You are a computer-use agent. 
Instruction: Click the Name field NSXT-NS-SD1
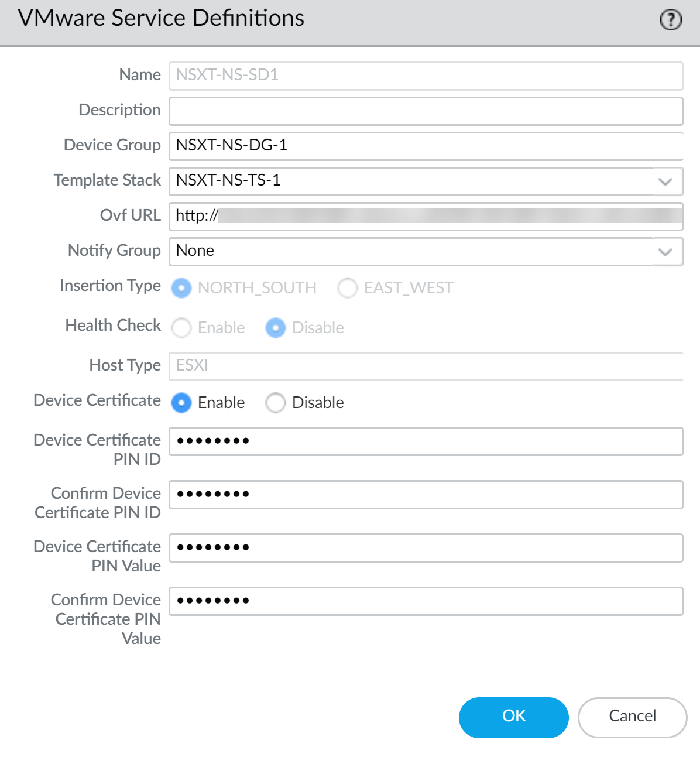pyautogui.click(x=426, y=76)
